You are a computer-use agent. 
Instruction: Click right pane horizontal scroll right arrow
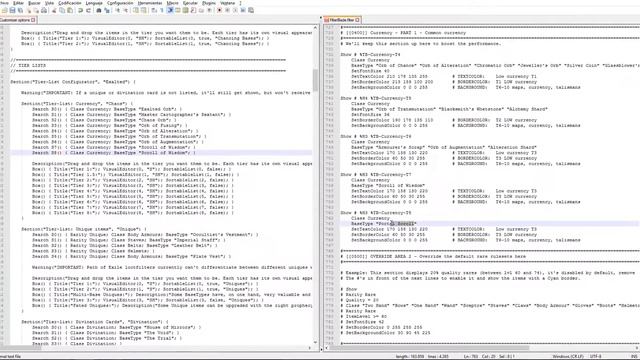tap(636, 348)
